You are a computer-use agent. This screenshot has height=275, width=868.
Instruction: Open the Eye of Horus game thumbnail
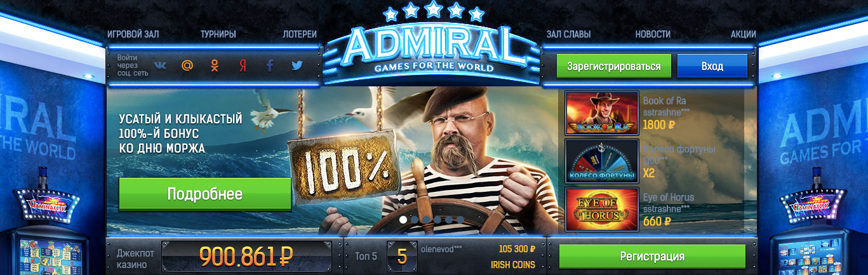coord(602,209)
